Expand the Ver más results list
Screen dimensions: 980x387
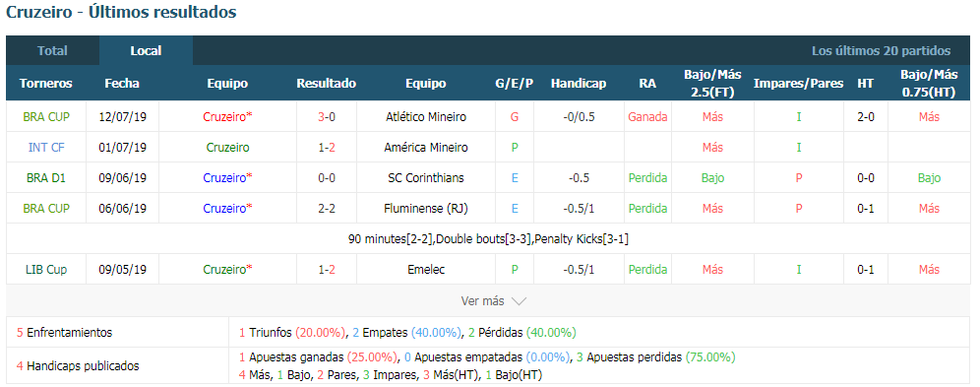coord(493,300)
